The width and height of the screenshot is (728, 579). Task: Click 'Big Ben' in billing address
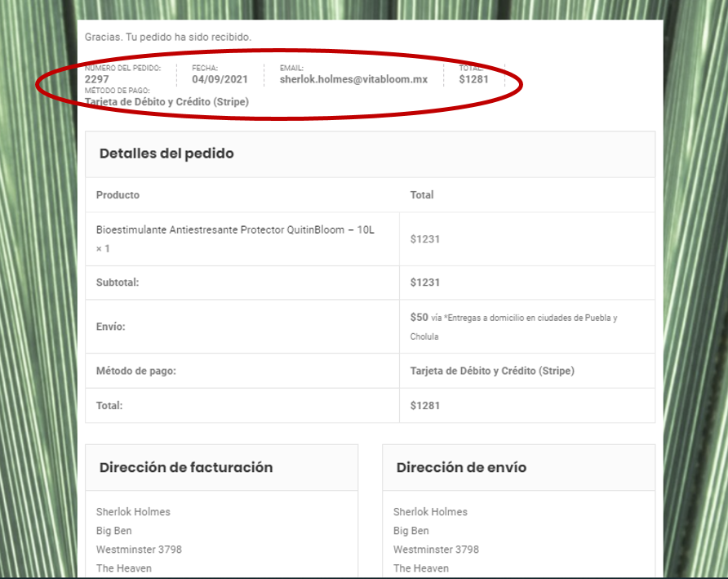(x=113, y=531)
